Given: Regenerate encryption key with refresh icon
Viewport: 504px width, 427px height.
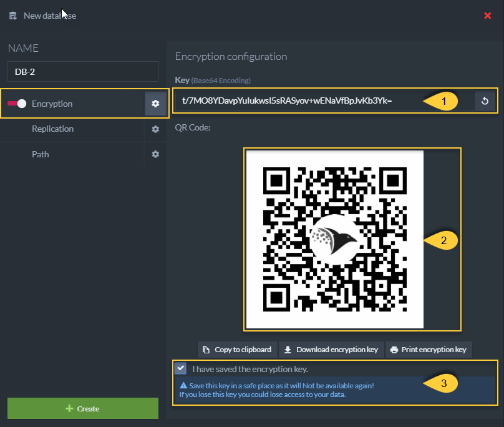Looking at the screenshot, I should click(x=485, y=101).
